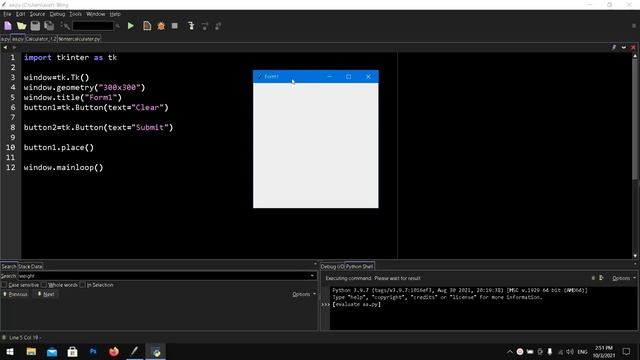Open File Explorer from the taskbar
The width and height of the screenshot is (640, 360).
tap(31, 351)
